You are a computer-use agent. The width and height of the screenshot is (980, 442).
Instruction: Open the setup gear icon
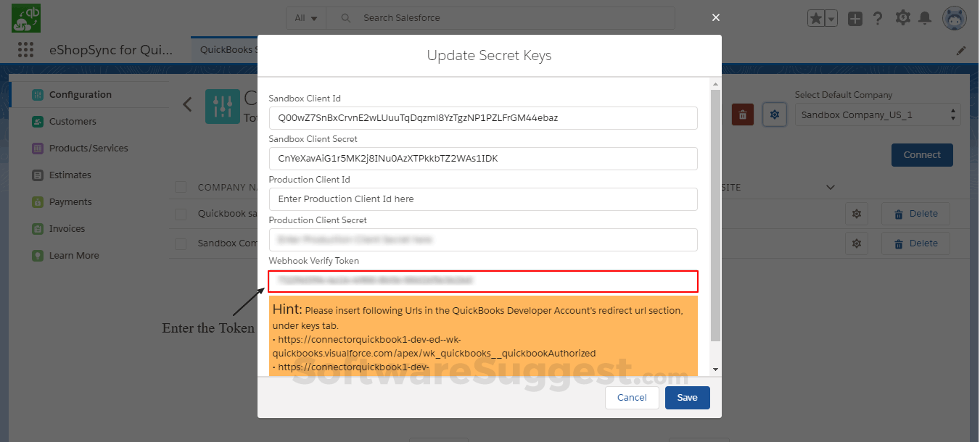point(902,18)
